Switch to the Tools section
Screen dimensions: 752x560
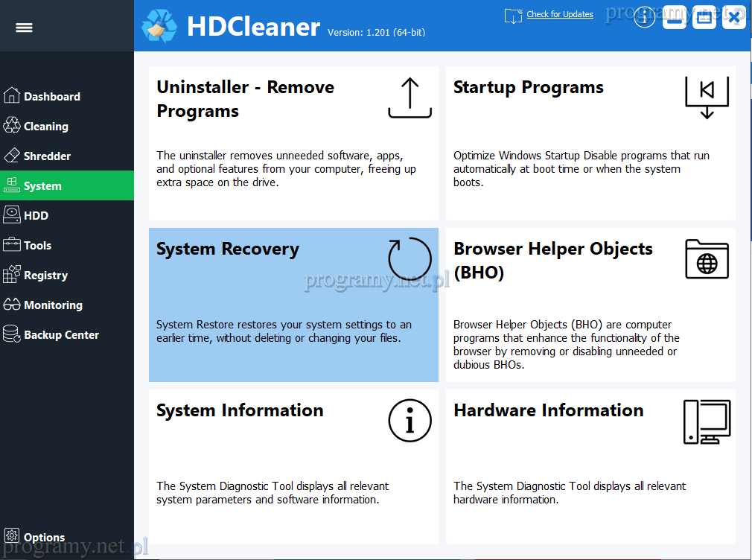point(37,246)
